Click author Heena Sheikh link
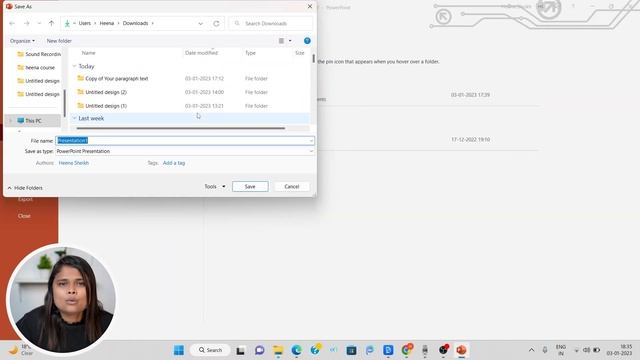Screen dimensions: 640x360 [73, 163]
